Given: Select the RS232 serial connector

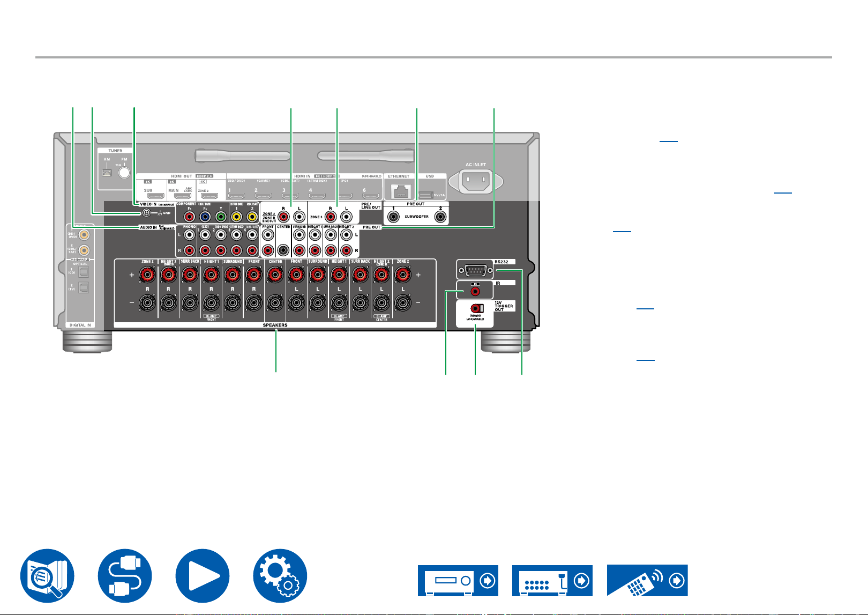Looking at the screenshot, I should (x=475, y=270).
